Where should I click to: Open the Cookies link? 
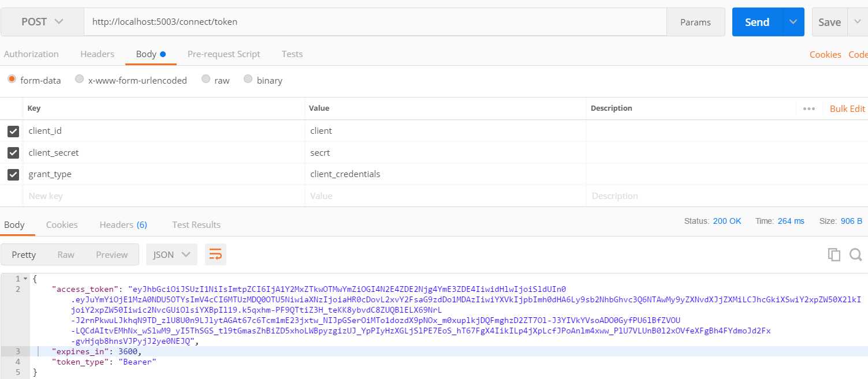point(825,54)
